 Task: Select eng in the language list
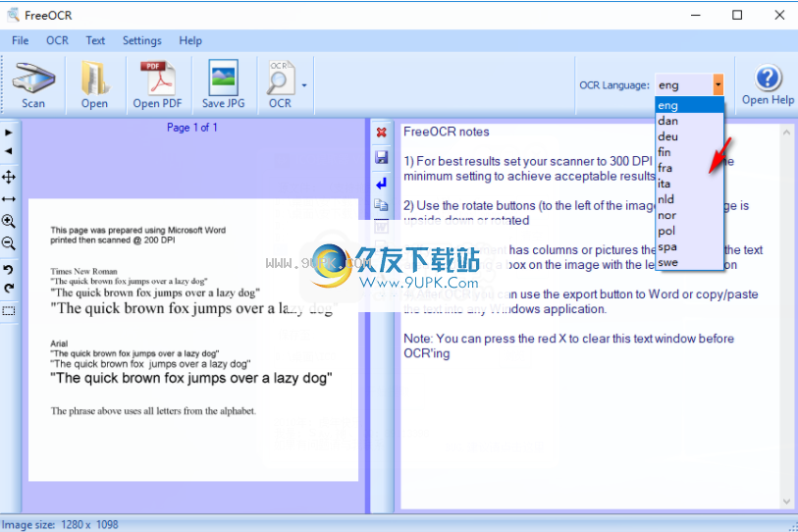(x=689, y=105)
